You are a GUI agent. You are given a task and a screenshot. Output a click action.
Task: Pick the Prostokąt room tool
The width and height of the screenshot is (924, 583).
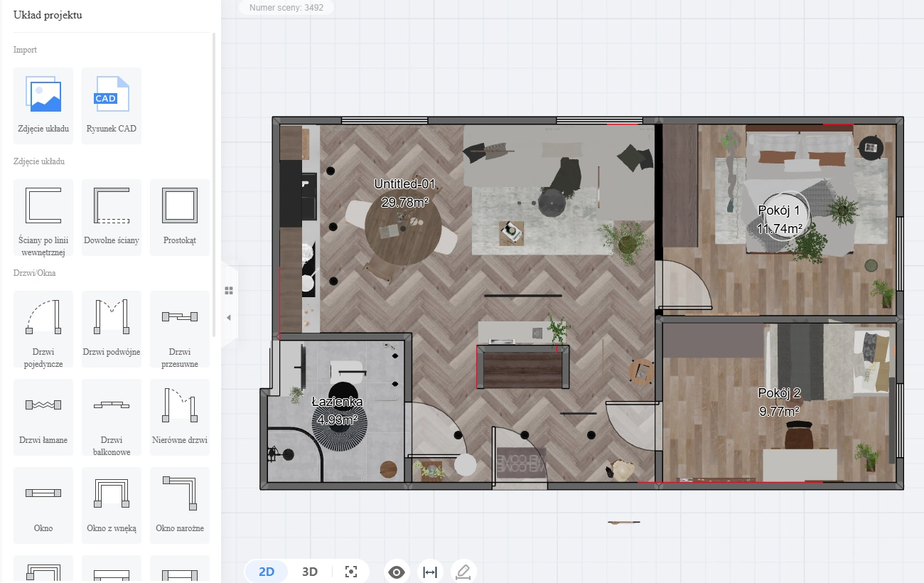coord(180,206)
